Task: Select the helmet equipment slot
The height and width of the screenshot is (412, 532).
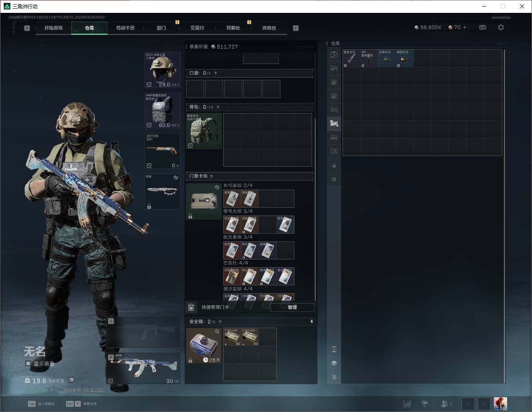Action: 162,70
